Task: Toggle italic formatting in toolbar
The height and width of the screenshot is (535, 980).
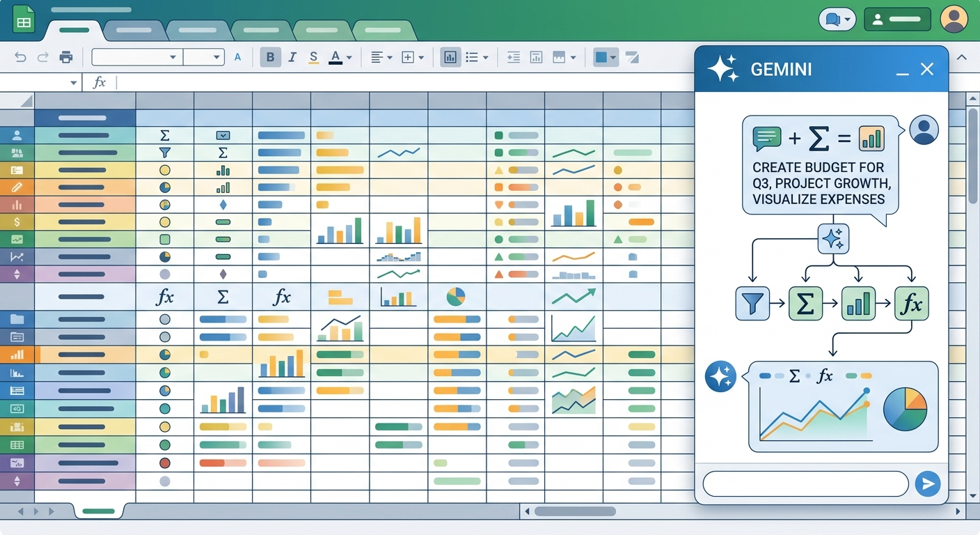Action: [292, 57]
